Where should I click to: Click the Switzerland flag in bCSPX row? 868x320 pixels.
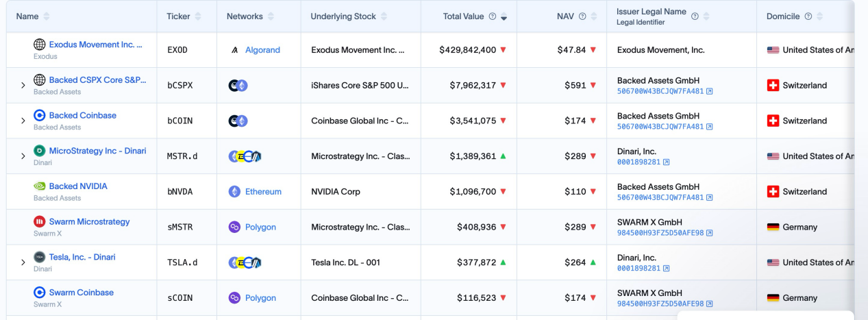point(773,86)
